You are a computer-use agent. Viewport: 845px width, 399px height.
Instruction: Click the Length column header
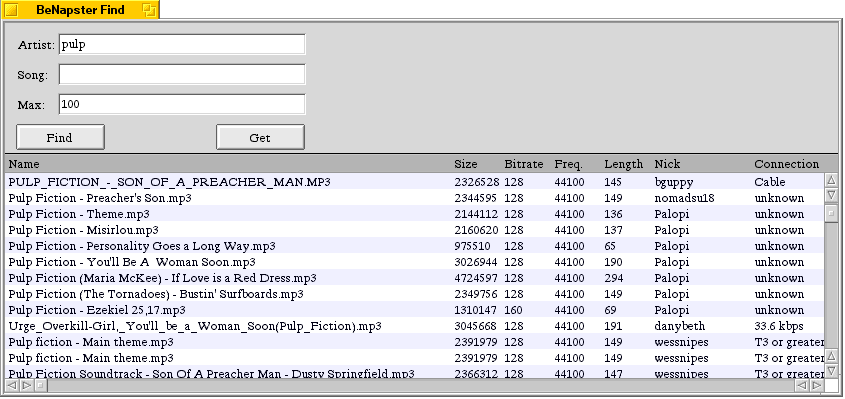coord(623,164)
